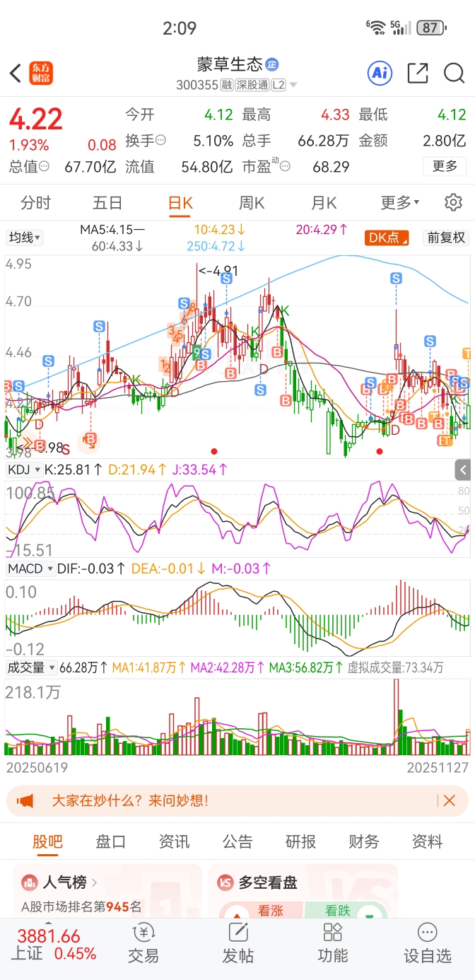The width and height of the screenshot is (475, 980).
Task: Tap 上证 3881.66 index quote
Action: 53,945
